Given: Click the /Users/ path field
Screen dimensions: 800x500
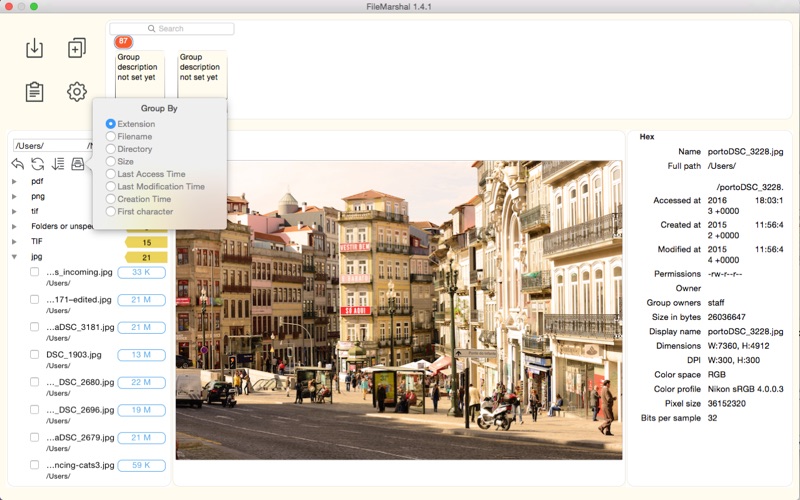Looking at the screenshot, I should click(53, 146).
